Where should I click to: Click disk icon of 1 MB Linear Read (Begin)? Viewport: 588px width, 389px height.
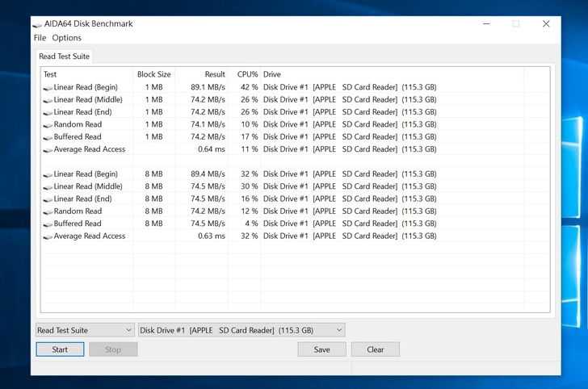(48, 88)
